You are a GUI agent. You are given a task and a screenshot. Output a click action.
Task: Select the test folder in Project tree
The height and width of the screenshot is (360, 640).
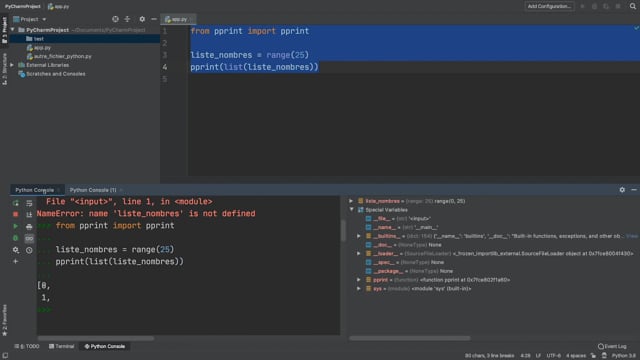point(39,39)
